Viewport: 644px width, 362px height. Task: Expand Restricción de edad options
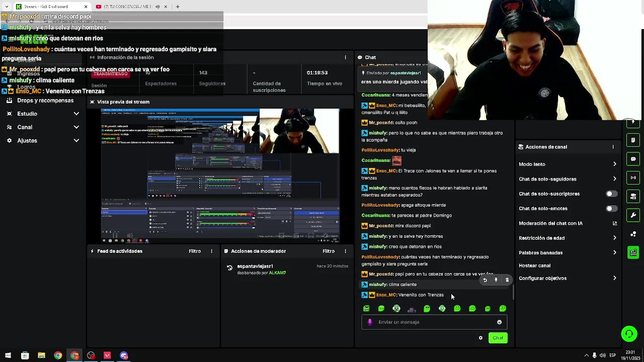[x=614, y=238]
